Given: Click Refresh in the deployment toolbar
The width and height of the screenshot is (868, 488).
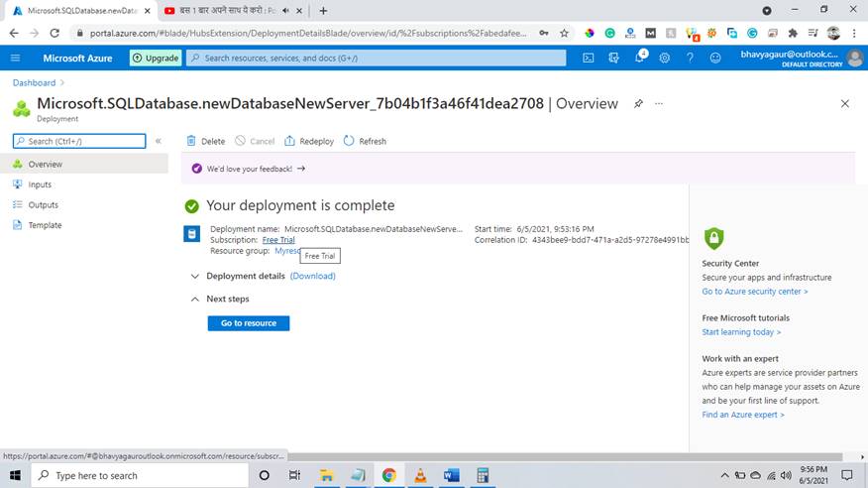Looking at the screenshot, I should [365, 141].
